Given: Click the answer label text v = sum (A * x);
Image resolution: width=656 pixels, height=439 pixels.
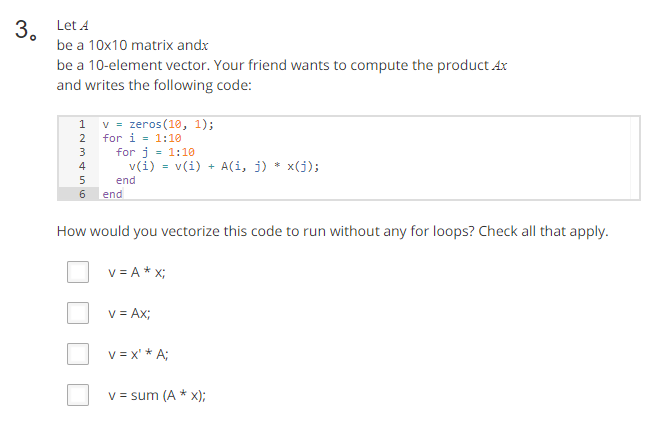Looking at the screenshot, I should [157, 395].
